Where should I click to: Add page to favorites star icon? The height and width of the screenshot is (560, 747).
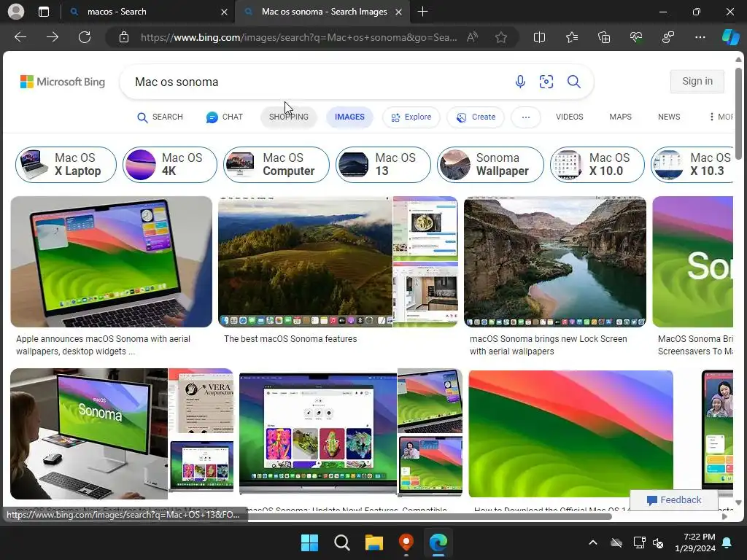coord(500,37)
